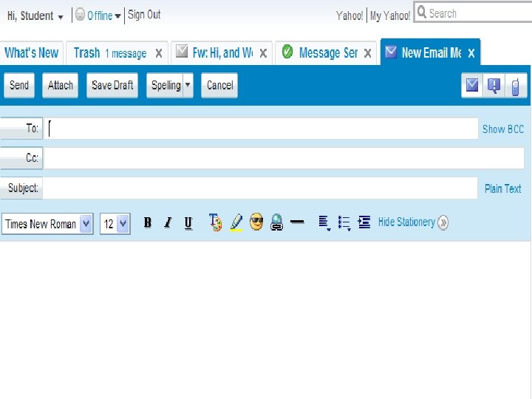Select the New Email Message tab
The height and width of the screenshot is (399, 532).
click(x=431, y=53)
